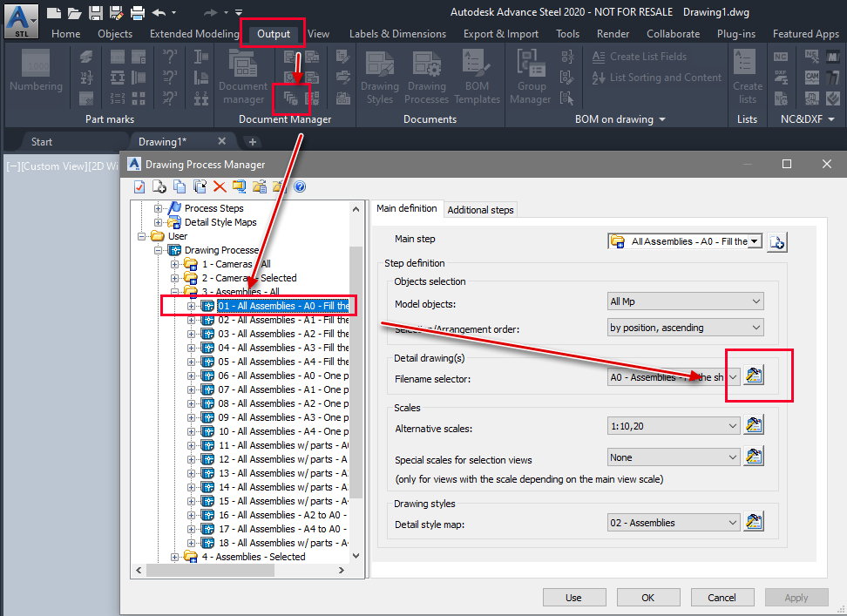Delete the selected process with red X icon

point(221,186)
